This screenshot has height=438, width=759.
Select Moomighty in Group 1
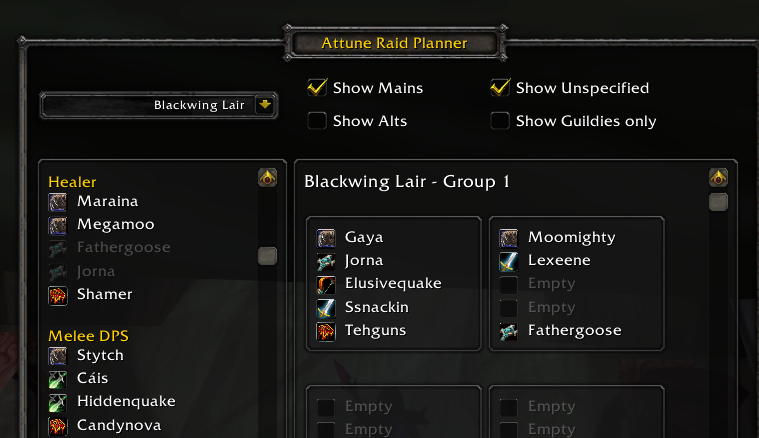(x=571, y=238)
